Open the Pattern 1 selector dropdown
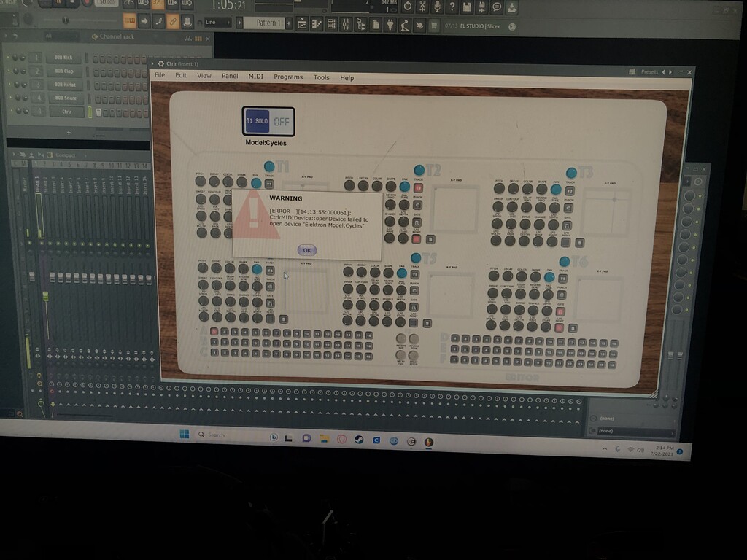 (x=270, y=21)
